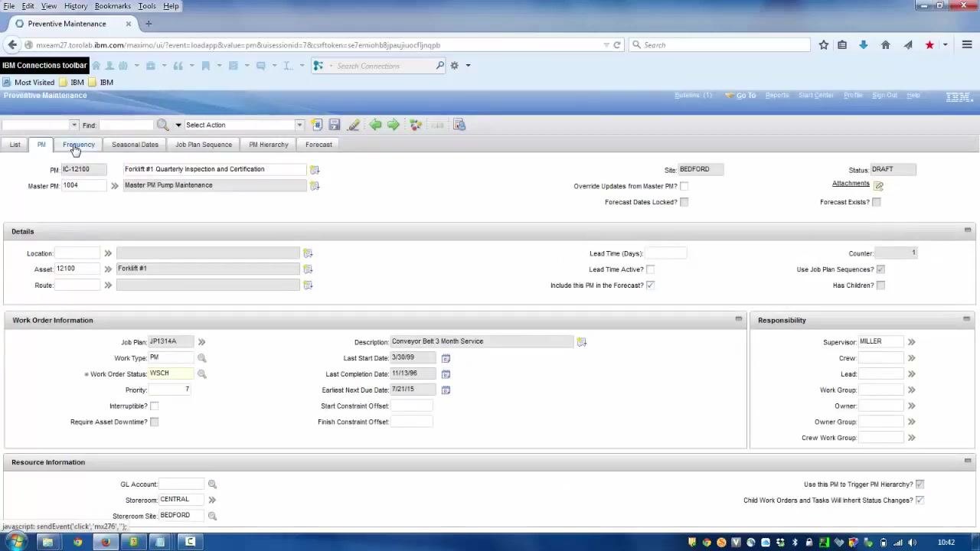Click the Windows Start button

pos(16,543)
